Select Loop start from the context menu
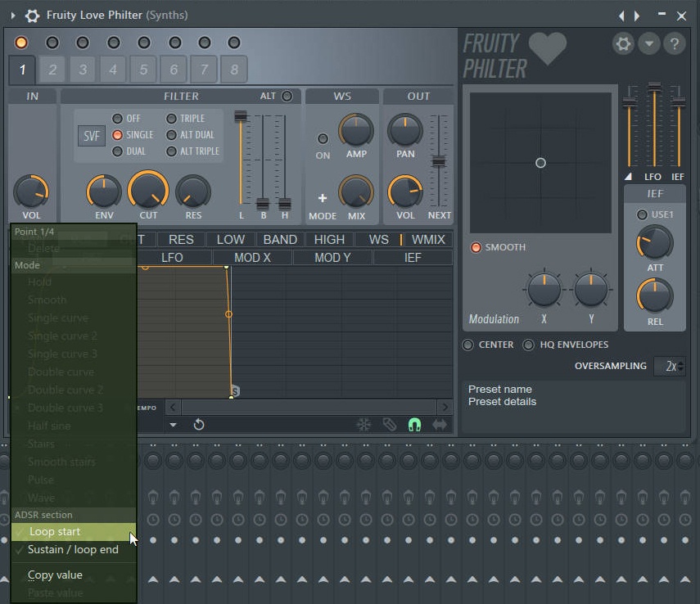 pos(54,531)
